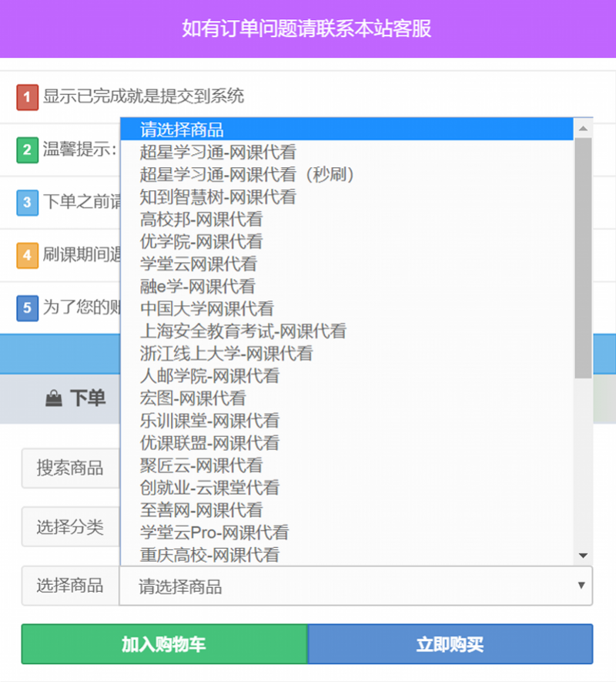Select 中国大学网课代看 option
The width and height of the screenshot is (616, 682).
click(x=207, y=309)
